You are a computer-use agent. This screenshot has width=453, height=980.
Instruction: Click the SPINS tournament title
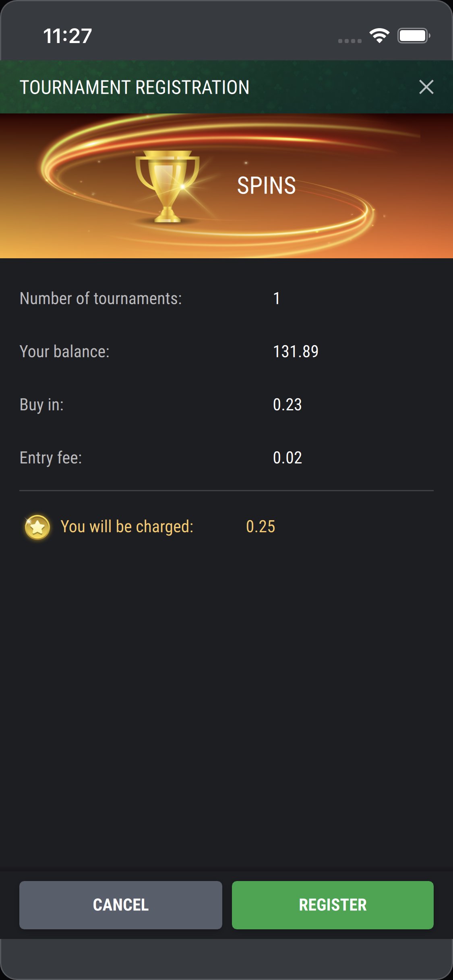click(x=266, y=185)
